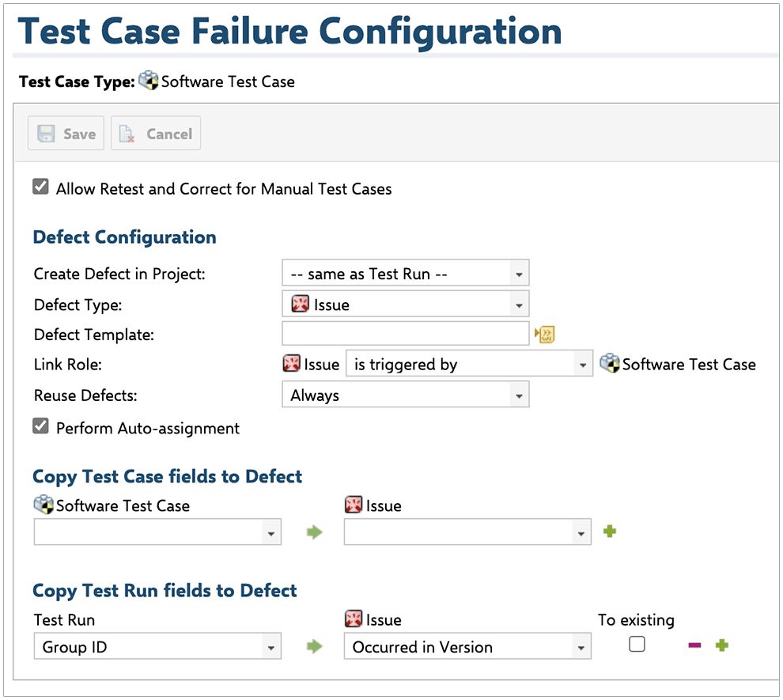Viewport: 783px width, 700px height.
Task: Click the Defect Template text field
Action: (x=405, y=334)
